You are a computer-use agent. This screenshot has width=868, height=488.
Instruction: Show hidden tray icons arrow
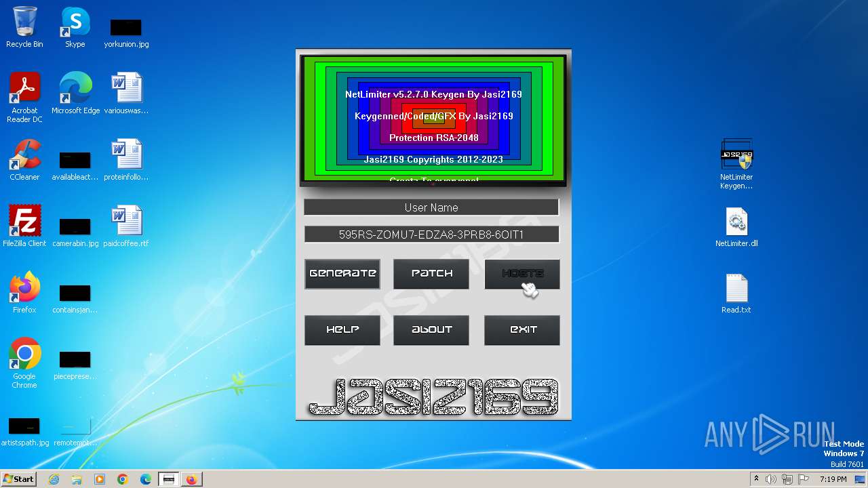point(756,479)
